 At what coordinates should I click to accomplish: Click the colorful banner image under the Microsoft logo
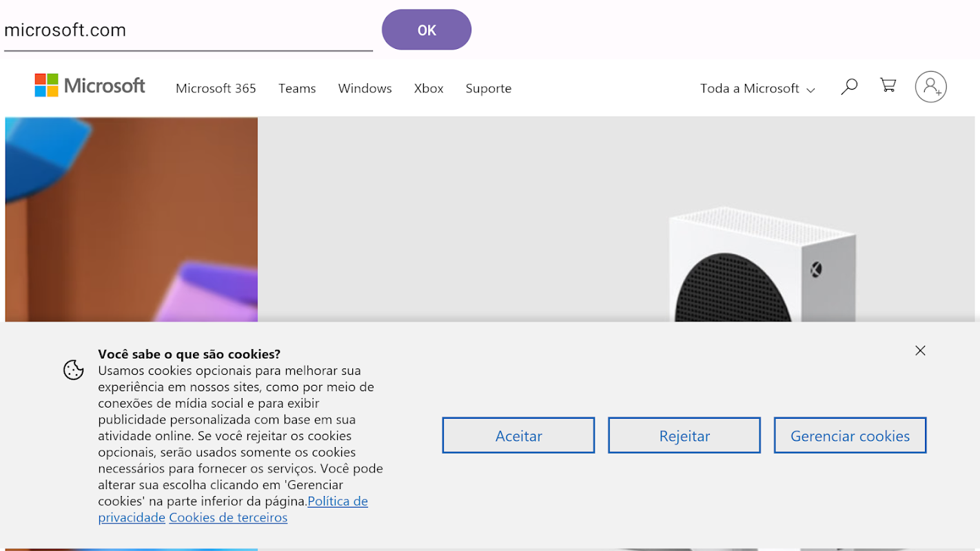132,219
